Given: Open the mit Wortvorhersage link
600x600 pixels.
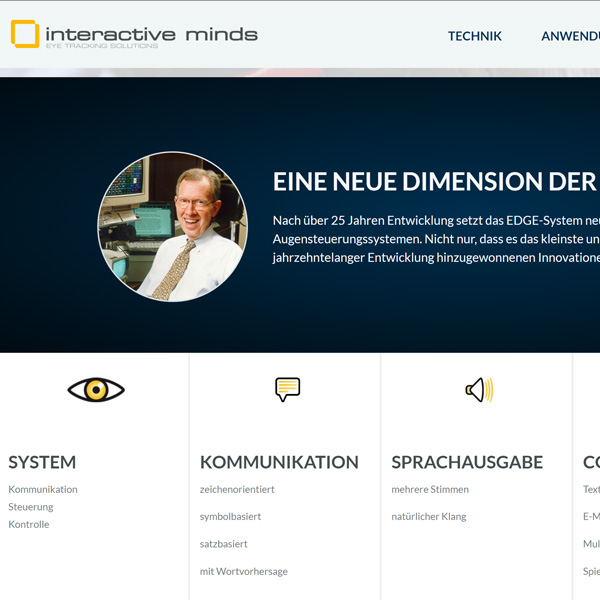Looking at the screenshot, I should (x=244, y=571).
